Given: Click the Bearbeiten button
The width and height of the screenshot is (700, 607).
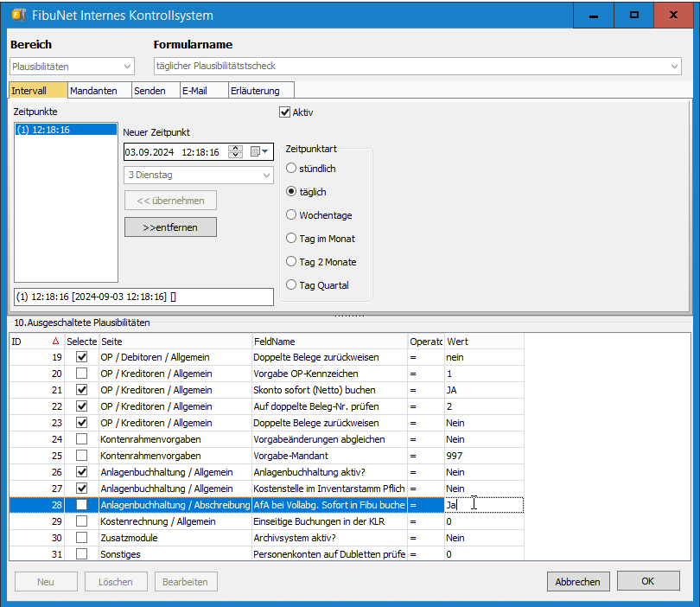Looking at the screenshot, I should [x=186, y=582].
